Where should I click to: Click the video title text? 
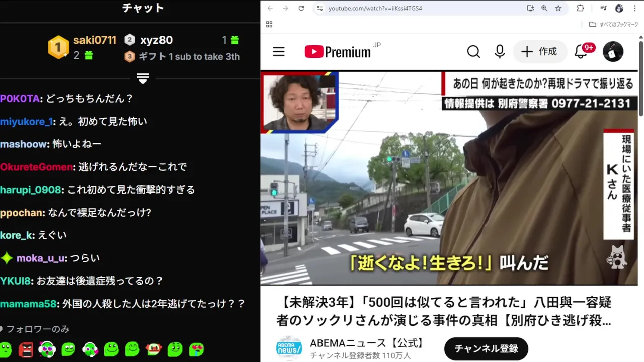tap(444, 311)
